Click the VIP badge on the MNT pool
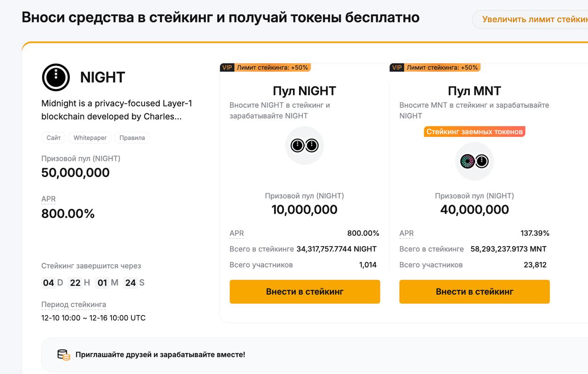This screenshot has width=588, height=374. 397,67
